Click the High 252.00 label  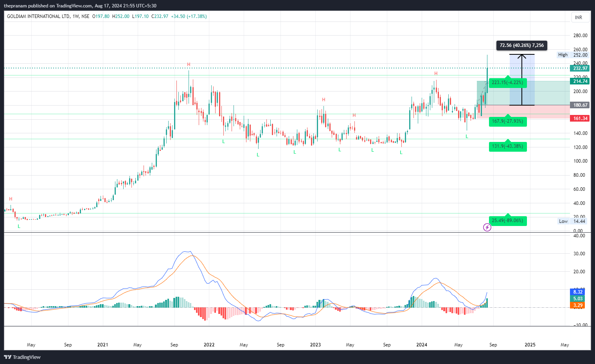573,55
